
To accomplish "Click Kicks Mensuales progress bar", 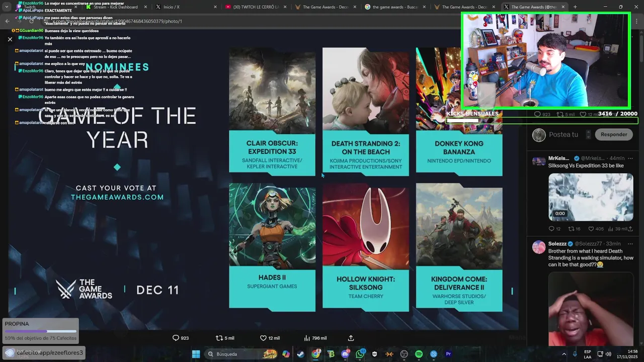I will (x=542, y=121).
